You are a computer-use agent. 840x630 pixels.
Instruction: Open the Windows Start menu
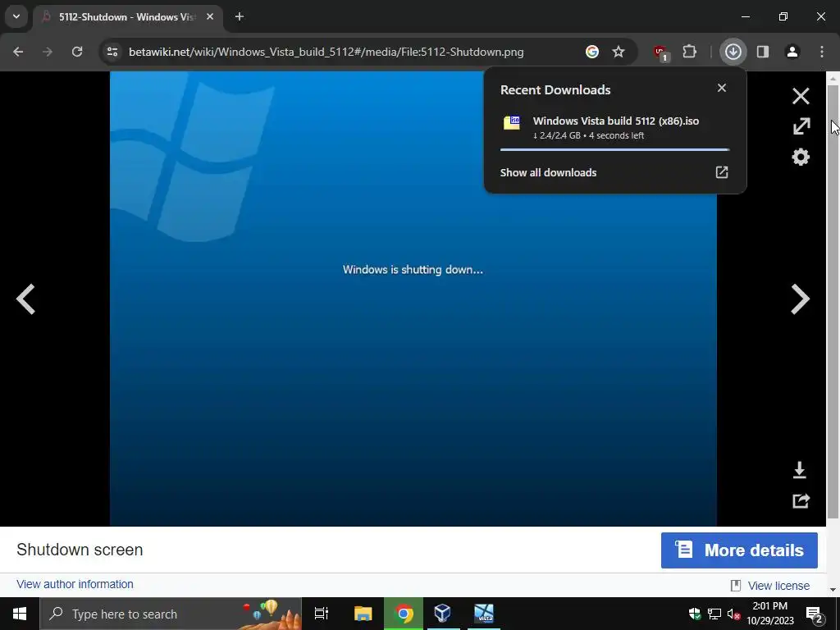(20, 614)
